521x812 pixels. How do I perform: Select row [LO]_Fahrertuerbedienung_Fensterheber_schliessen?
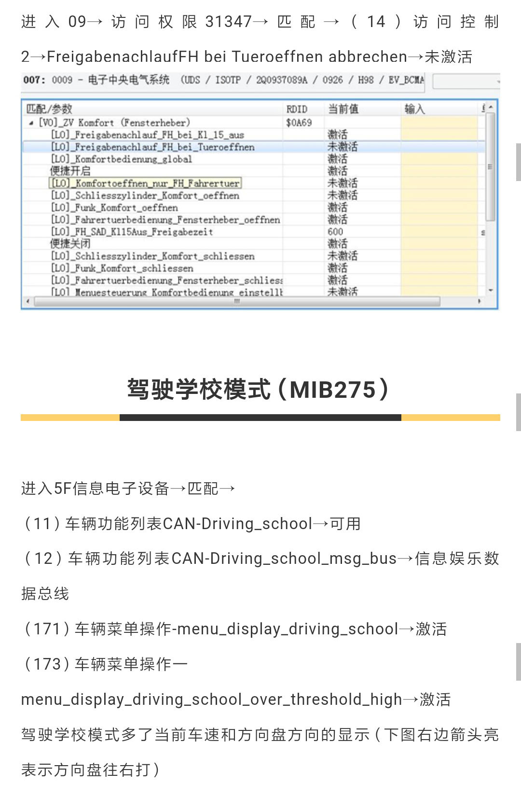(x=253, y=280)
